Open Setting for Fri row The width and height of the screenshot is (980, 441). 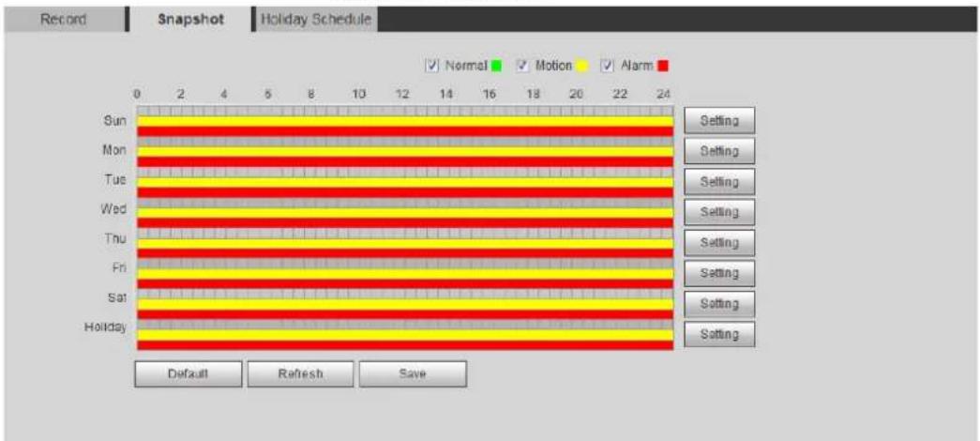(x=719, y=273)
